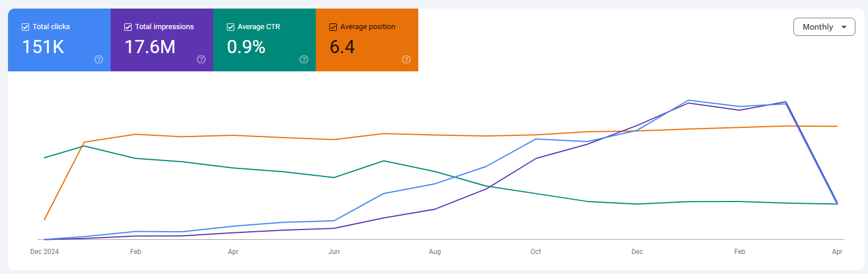Open the help icon on Average position card
The height and width of the screenshot is (274, 868).
pyautogui.click(x=406, y=59)
